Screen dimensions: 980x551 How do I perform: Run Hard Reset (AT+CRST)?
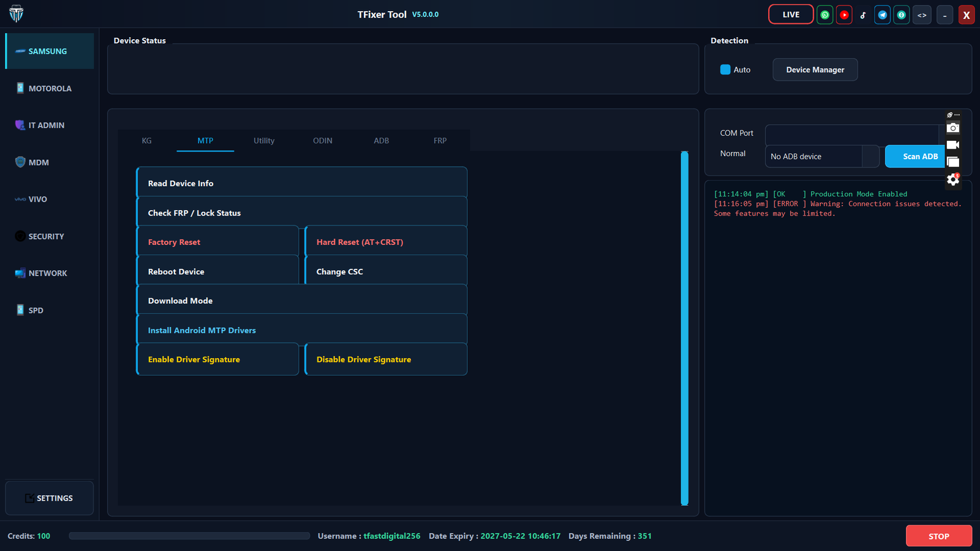point(386,242)
